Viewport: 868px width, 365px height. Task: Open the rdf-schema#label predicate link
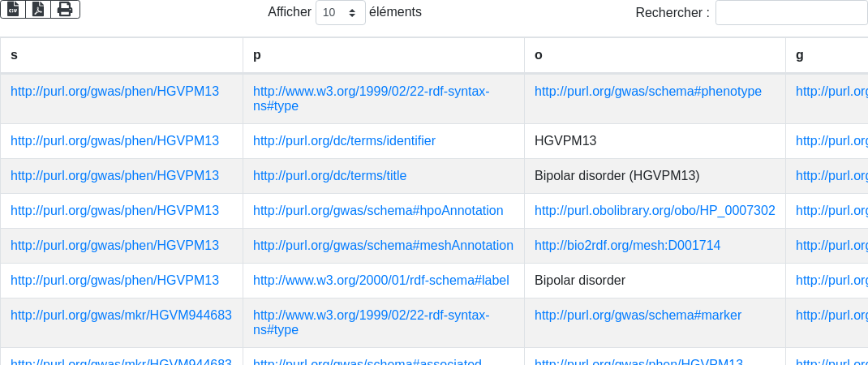pyautogui.click(x=380, y=281)
